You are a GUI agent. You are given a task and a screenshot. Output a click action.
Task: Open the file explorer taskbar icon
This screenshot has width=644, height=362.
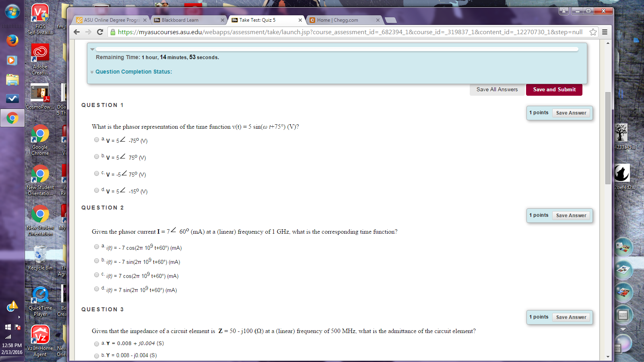(12, 80)
